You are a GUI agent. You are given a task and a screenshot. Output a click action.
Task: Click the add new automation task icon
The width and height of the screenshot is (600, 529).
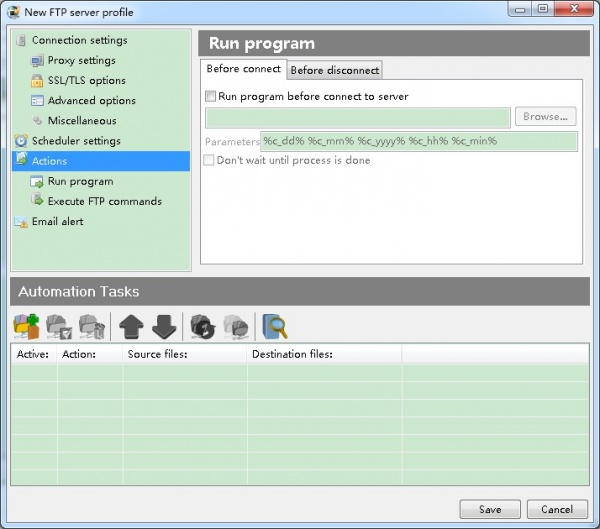tap(27, 326)
